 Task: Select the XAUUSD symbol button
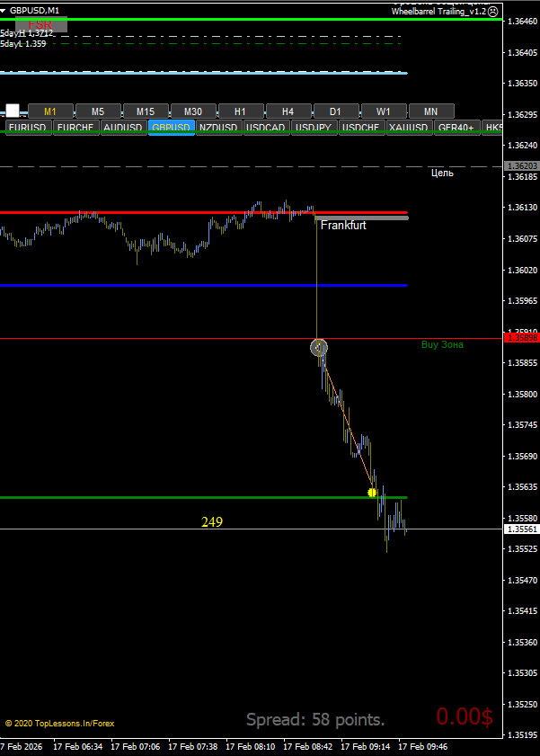coord(409,128)
